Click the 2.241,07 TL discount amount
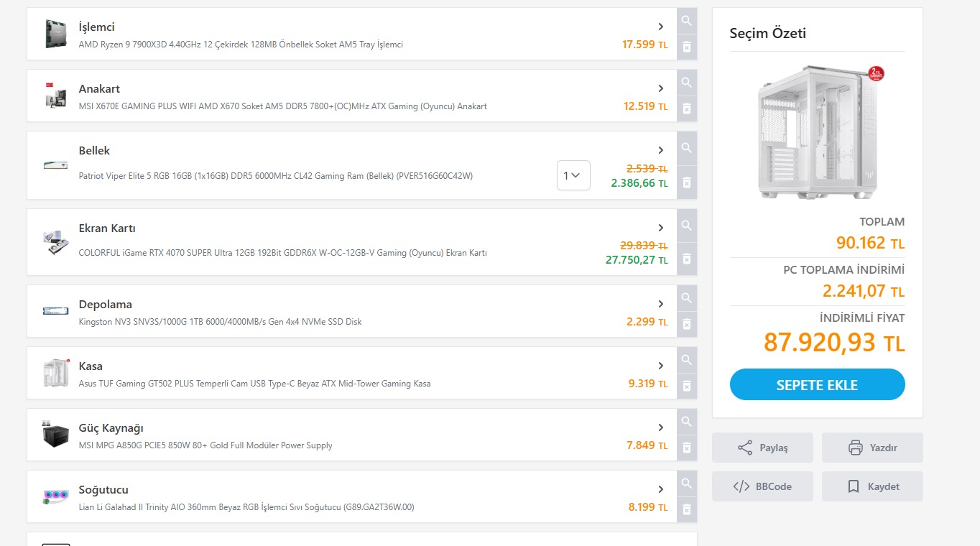Screen dimensions: 980x546 (x=864, y=291)
